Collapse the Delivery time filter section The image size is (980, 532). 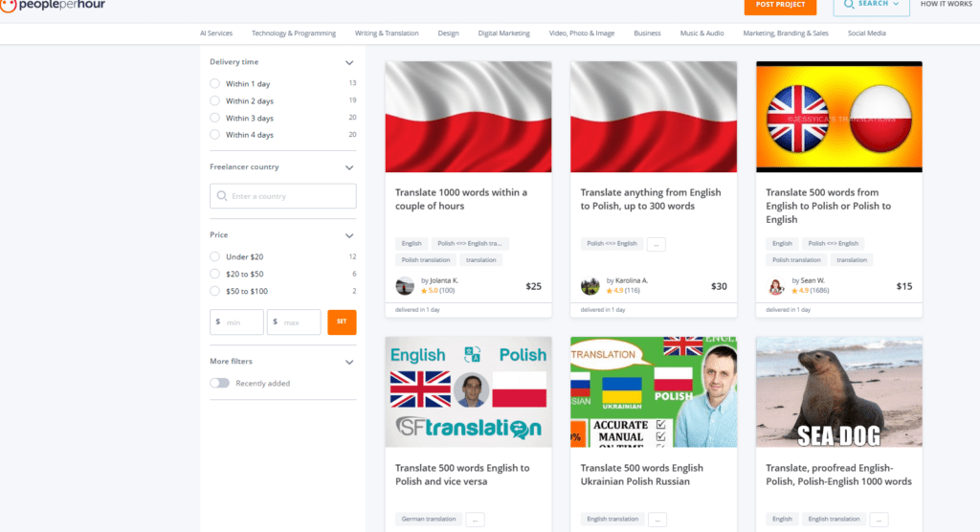(x=349, y=62)
